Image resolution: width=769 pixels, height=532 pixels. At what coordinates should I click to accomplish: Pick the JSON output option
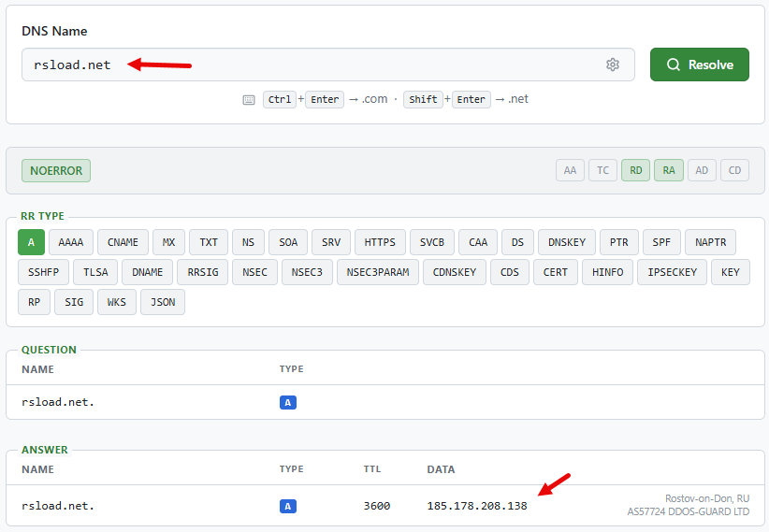click(163, 302)
